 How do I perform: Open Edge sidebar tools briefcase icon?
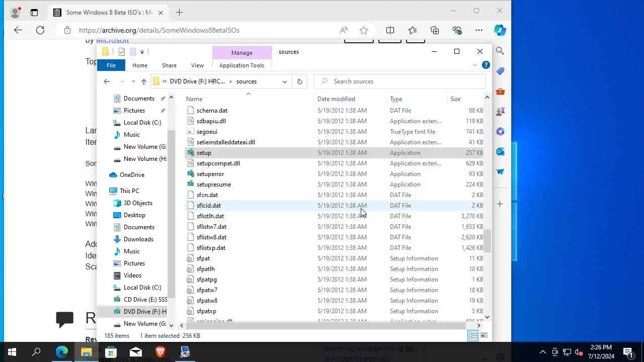(500, 91)
